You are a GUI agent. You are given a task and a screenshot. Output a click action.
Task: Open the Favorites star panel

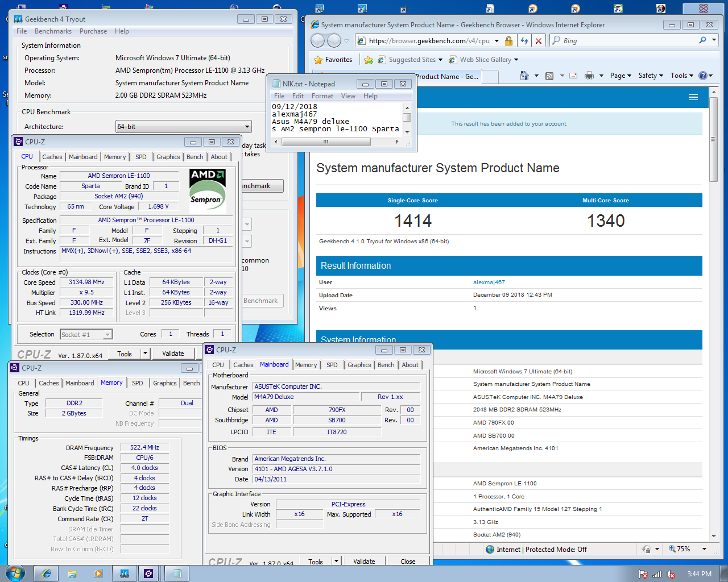(333, 60)
